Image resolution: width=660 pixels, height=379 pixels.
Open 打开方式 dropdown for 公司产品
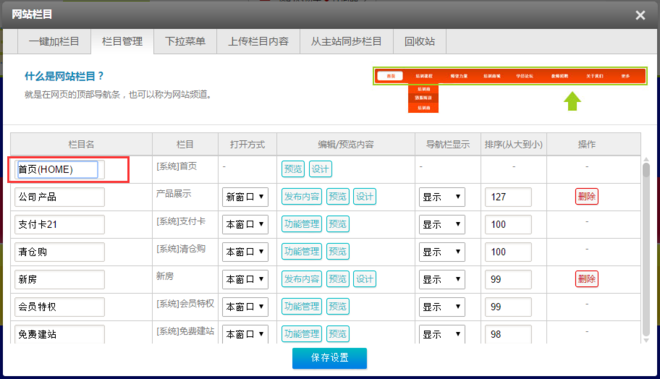click(x=245, y=197)
